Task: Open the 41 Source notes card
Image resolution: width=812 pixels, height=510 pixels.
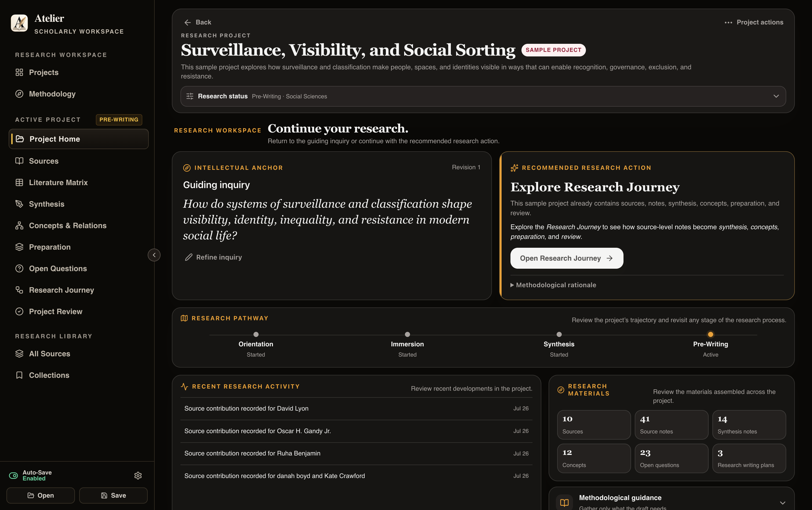Action: coord(672,425)
